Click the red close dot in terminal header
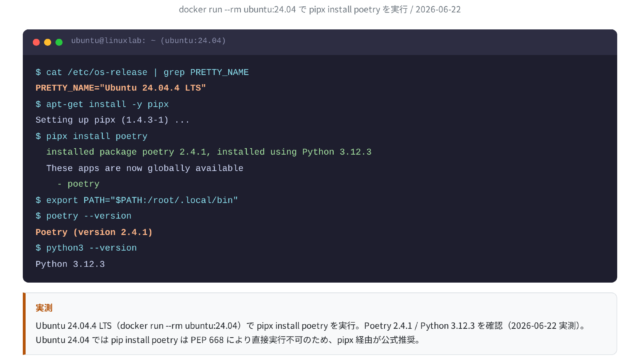 pos(36,42)
